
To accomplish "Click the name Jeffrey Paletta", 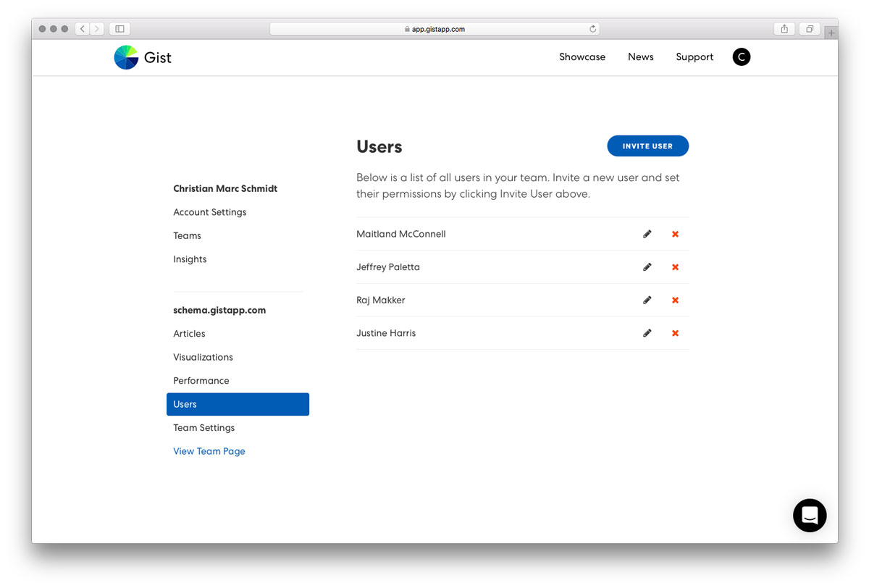I will coord(388,267).
